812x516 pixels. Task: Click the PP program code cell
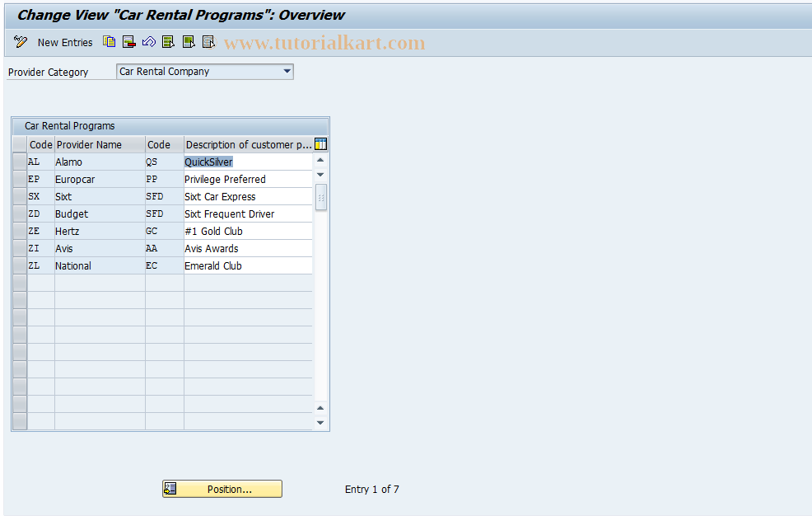[165, 179]
